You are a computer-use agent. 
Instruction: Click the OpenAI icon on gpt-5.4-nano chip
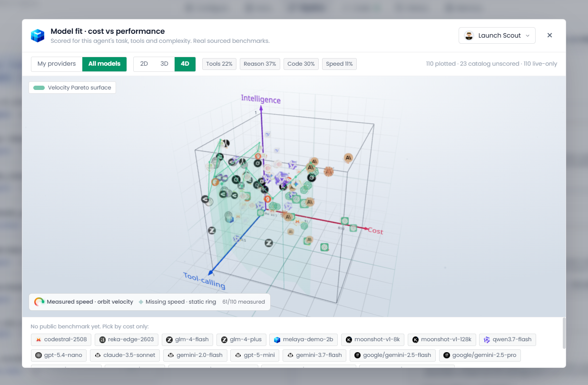pyautogui.click(x=39, y=355)
